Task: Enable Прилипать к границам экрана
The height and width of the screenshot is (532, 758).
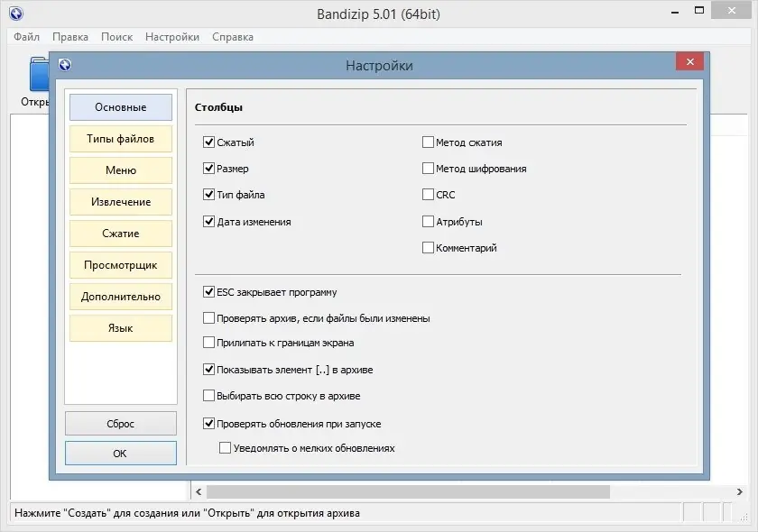Action: click(x=207, y=344)
